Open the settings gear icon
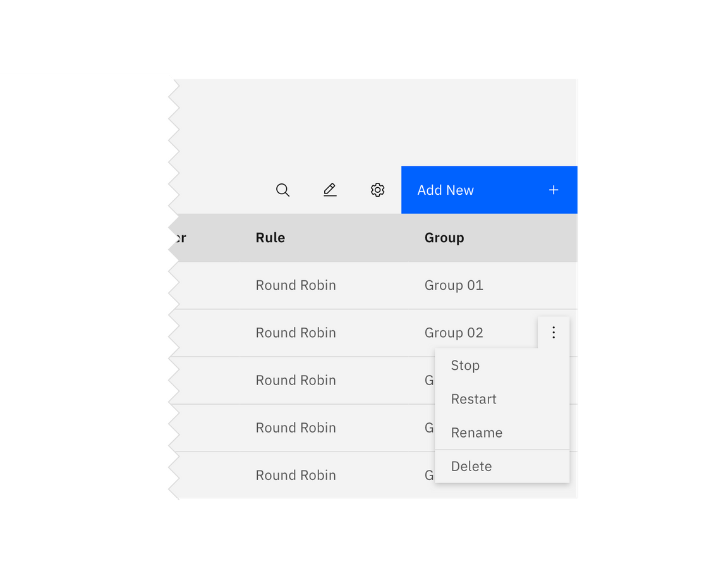This screenshot has height=578, width=728. click(x=377, y=190)
